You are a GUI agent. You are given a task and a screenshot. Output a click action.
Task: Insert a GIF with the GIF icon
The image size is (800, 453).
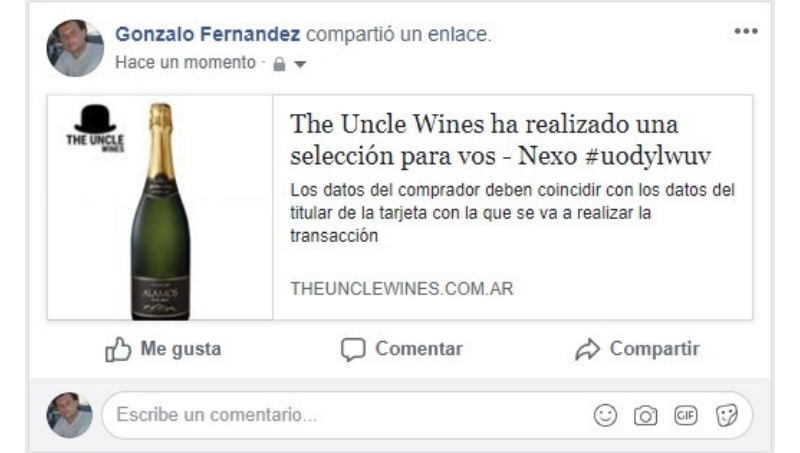point(685,415)
